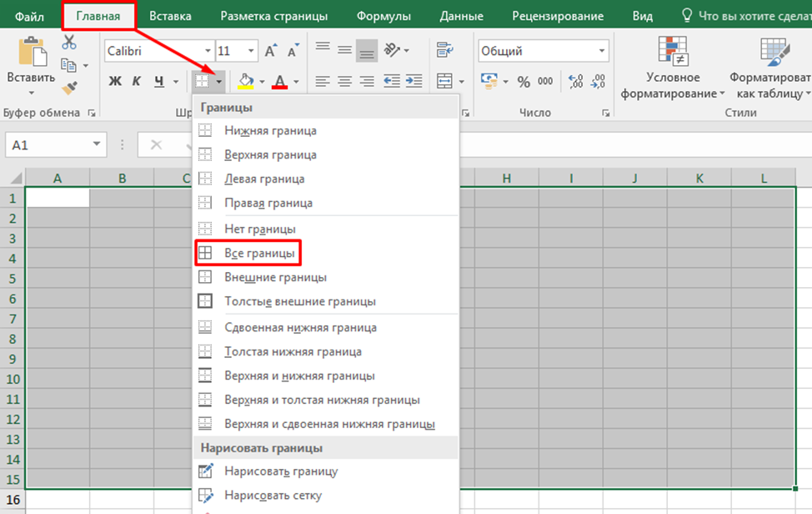The image size is (812, 514).
Task: Expand the Name Box A1 dropdown
Action: pos(97,144)
